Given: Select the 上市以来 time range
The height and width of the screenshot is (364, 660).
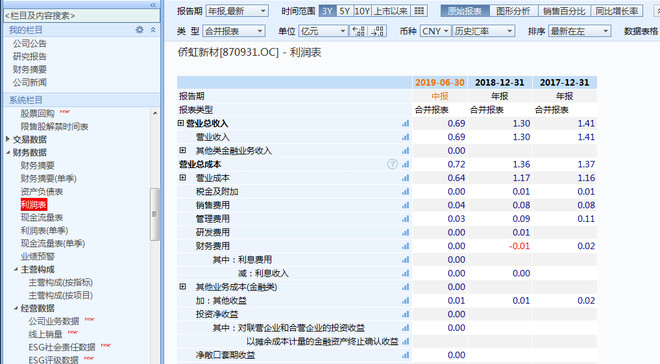Looking at the screenshot, I should tap(391, 11).
